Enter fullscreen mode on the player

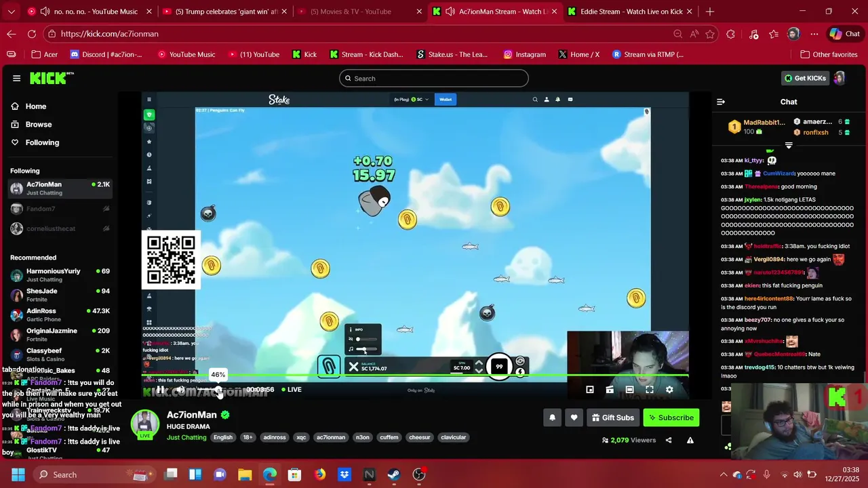[x=650, y=390]
